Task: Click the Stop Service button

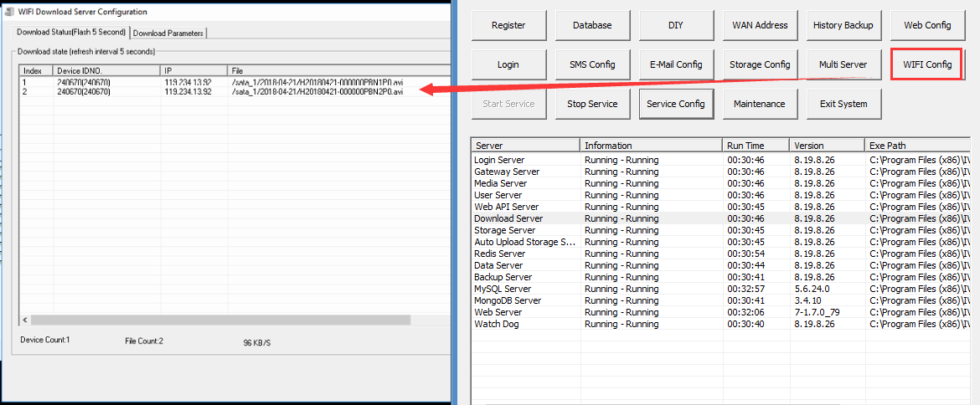Action: [x=592, y=104]
